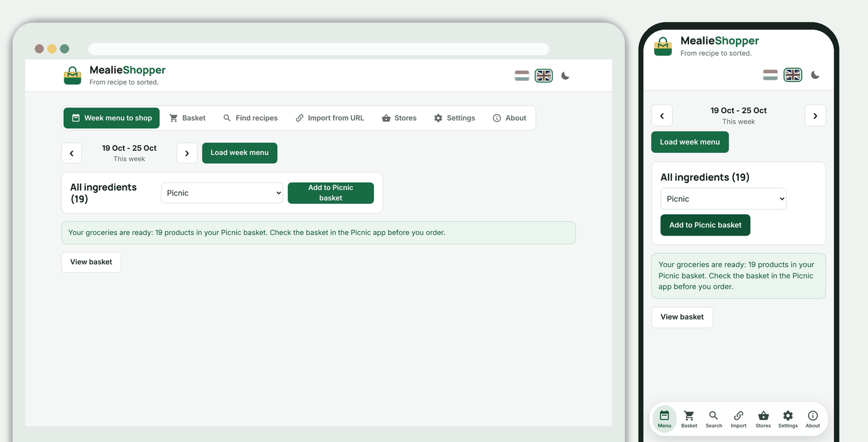Open the Picnic store dropdown in mobile view
This screenshot has width=868, height=442.
pyautogui.click(x=724, y=199)
